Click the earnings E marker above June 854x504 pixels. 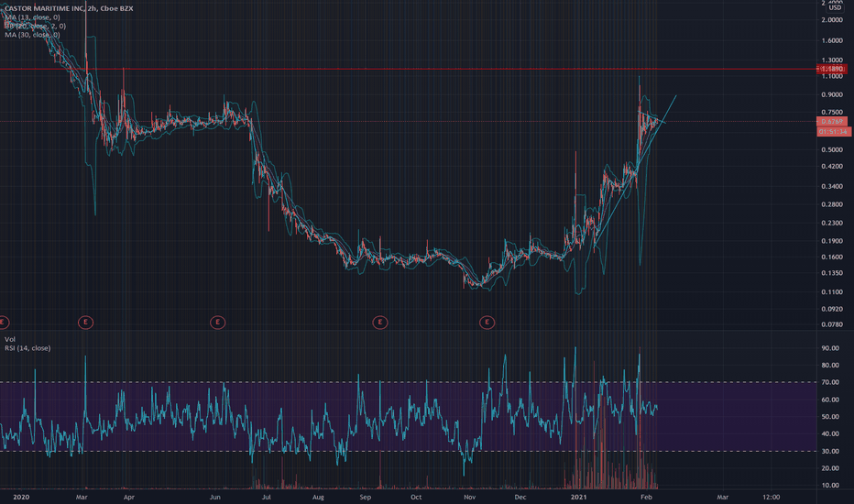(x=217, y=323)
